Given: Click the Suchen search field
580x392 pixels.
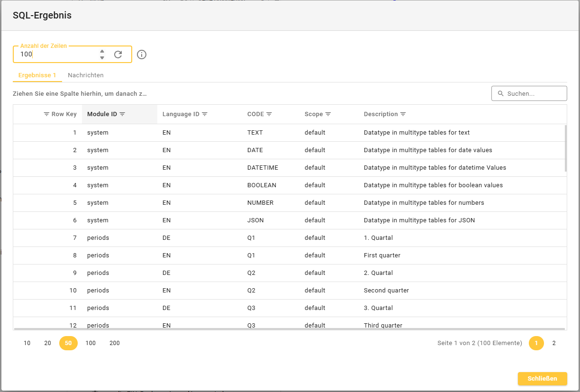Looking at the screenshot, I should tap(534, 94).
